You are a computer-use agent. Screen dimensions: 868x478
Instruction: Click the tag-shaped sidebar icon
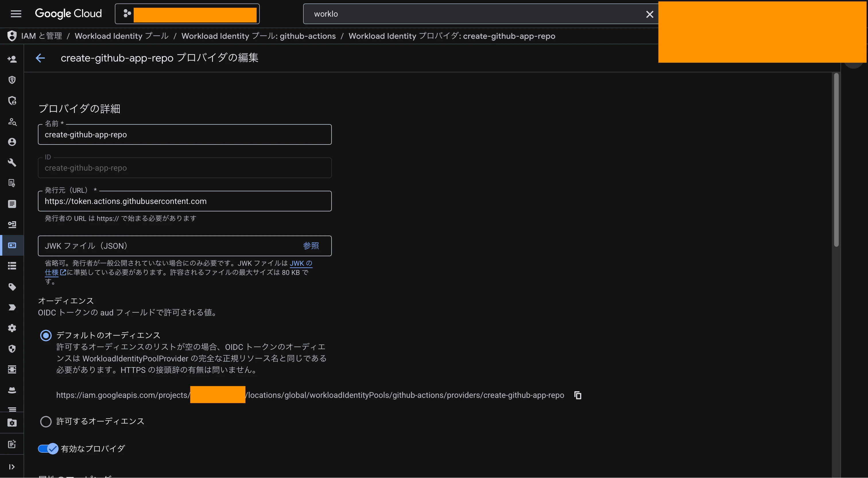[x=12, y=287]
